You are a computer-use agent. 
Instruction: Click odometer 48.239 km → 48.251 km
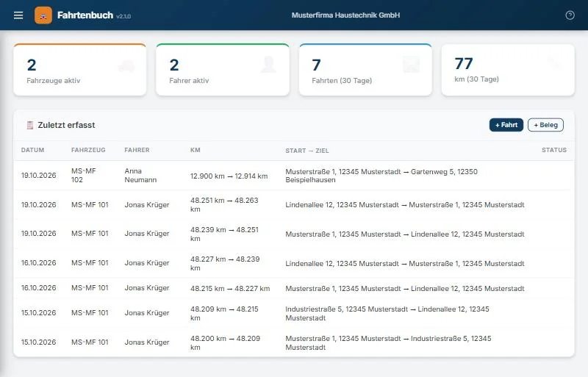[224, 234]
